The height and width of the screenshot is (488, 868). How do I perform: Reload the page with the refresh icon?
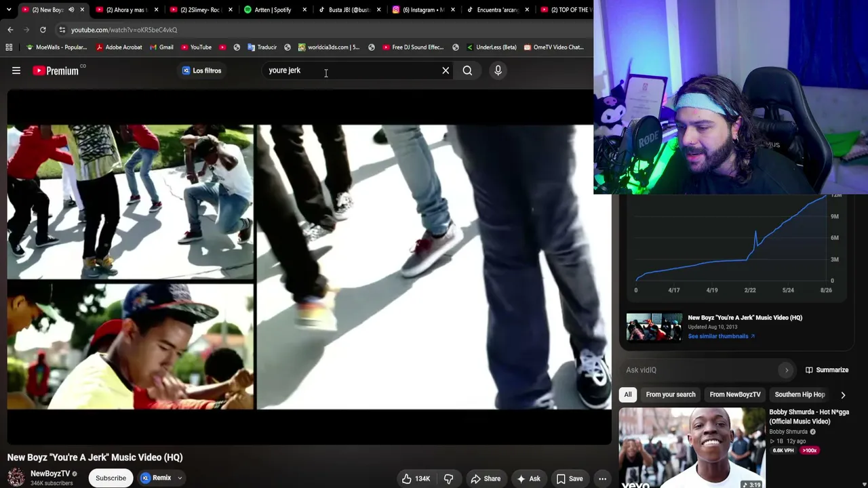click(x=43, y=30)
